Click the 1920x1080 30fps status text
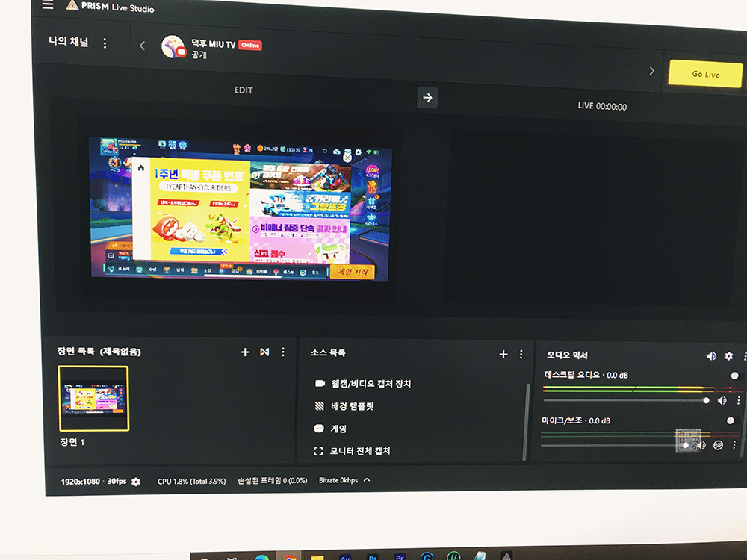Viewport: 747px width, 560px height. click(93, 482)
